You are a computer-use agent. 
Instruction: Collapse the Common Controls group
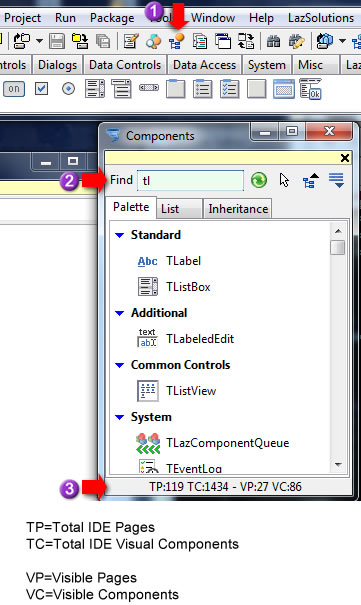[x=120, y=365]
